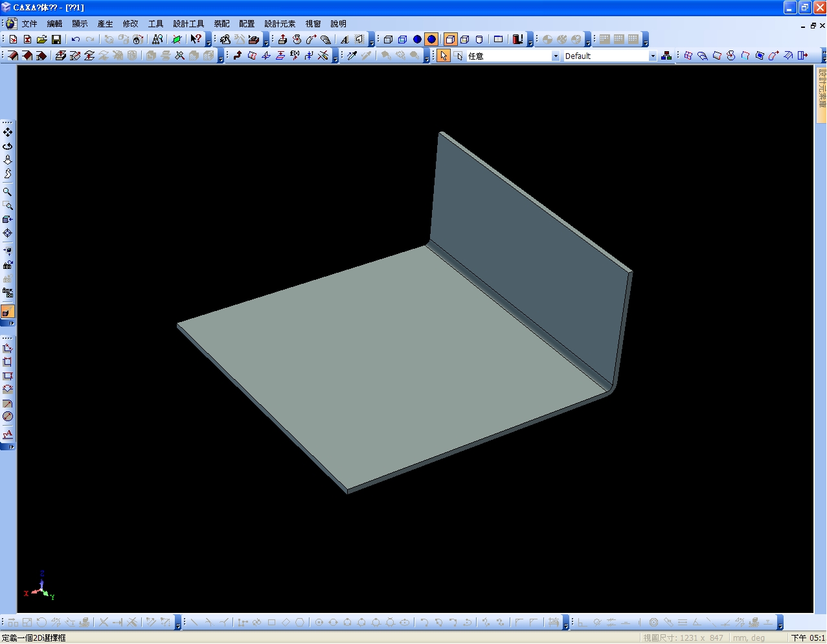Click the Open folder icon

click(42, 40)
